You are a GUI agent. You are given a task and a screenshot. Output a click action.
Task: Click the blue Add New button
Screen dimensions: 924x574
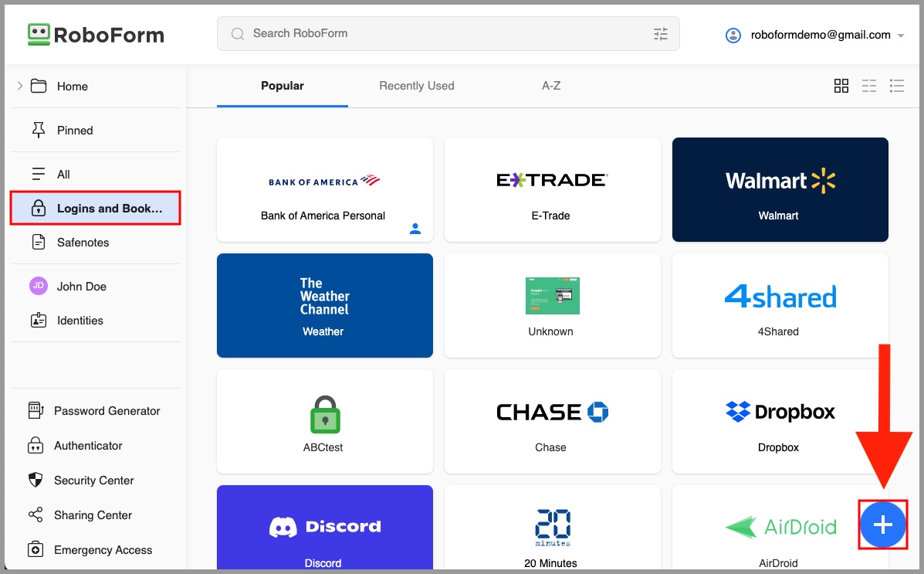[882, 525]
